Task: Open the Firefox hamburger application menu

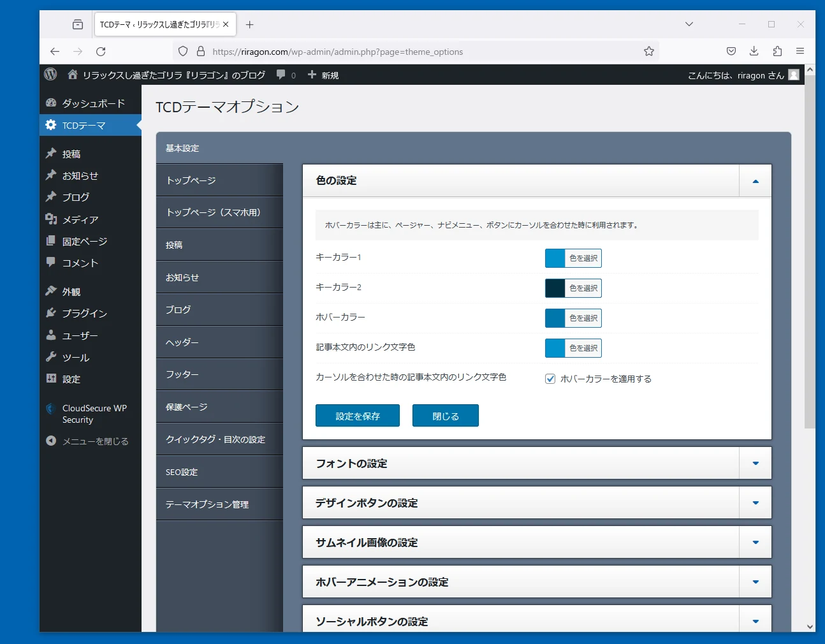Action: [x=799, y=52]
